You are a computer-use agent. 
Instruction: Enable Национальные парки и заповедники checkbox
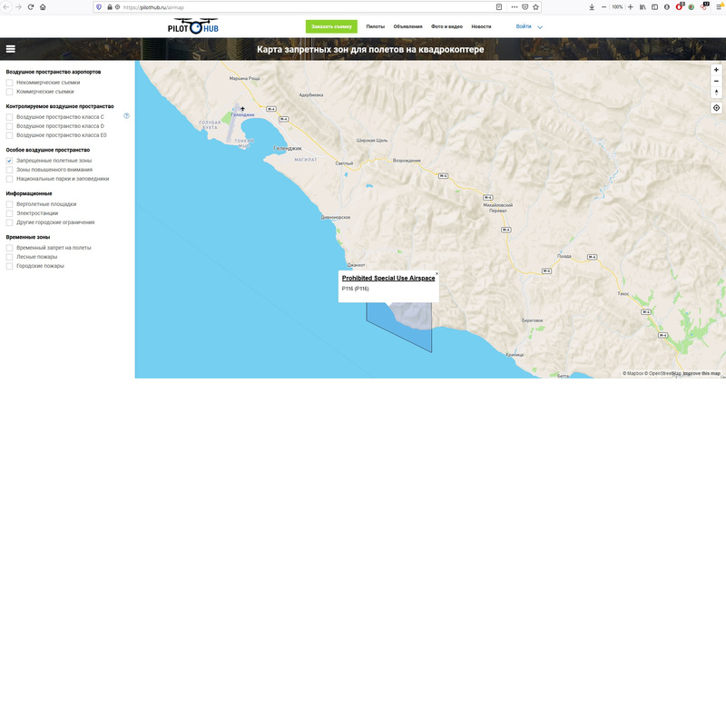coord(9,179)
